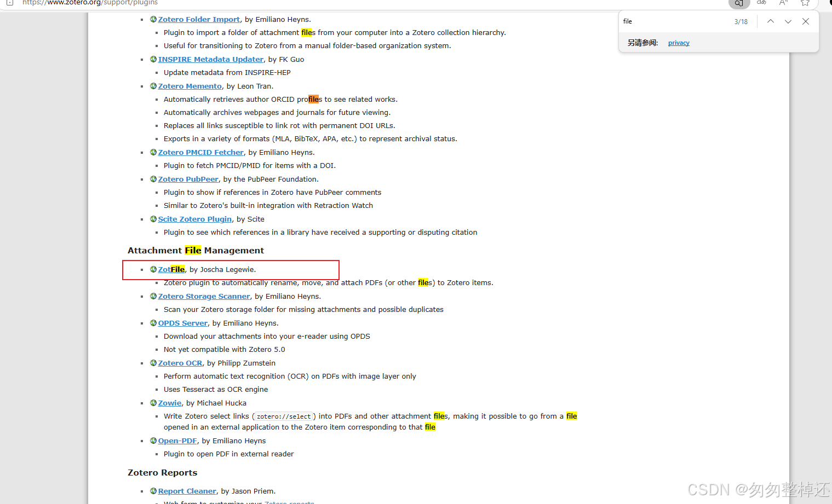Click the globe icon beside ZotFile
832x504 pixels.
pos(153,269)
